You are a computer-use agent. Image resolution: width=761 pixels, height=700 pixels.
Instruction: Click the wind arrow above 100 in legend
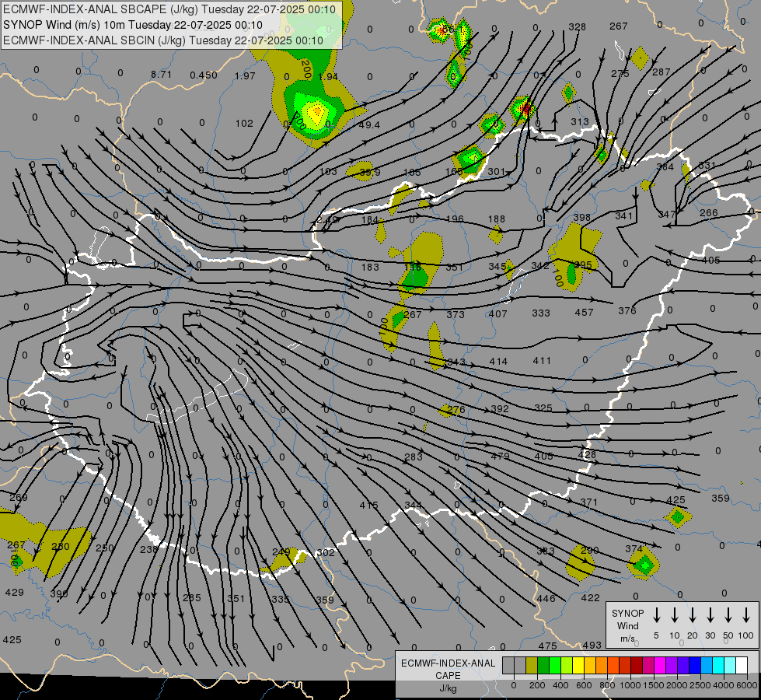click(746, 615)
